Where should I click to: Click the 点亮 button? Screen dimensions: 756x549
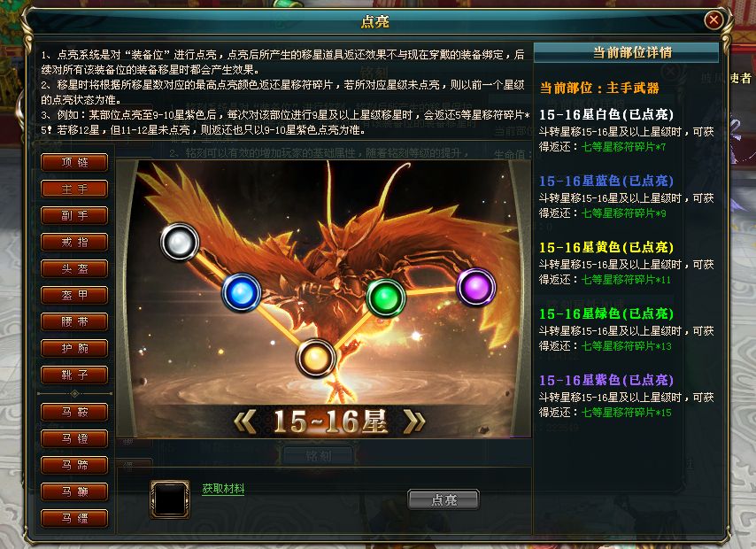(x=444, y=499)
